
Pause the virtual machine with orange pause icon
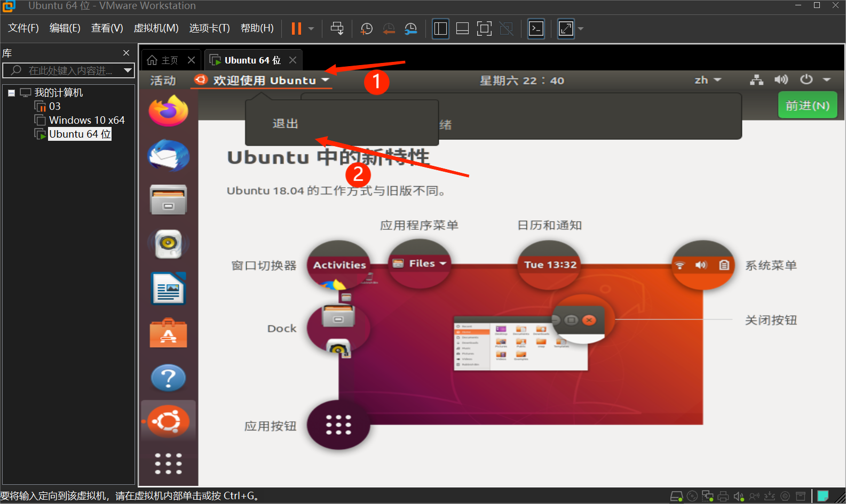coord(296,28)
